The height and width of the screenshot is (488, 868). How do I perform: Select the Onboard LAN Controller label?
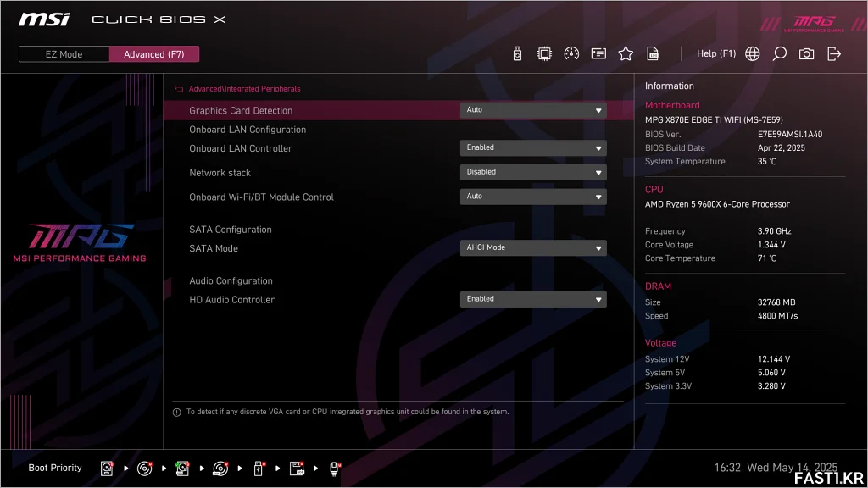pos(240,148)
